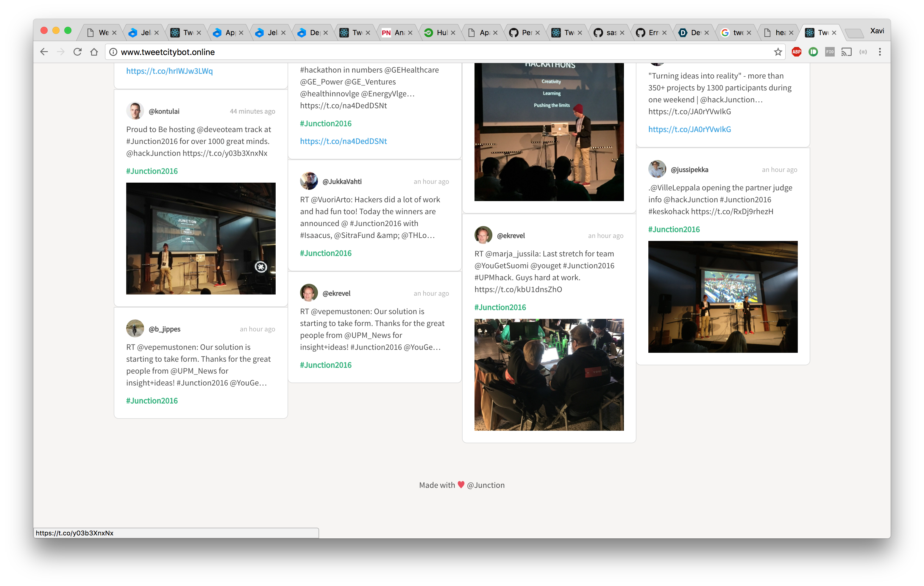
Task: Click the cast screen extension icon
Action: (x=846, y=52)
